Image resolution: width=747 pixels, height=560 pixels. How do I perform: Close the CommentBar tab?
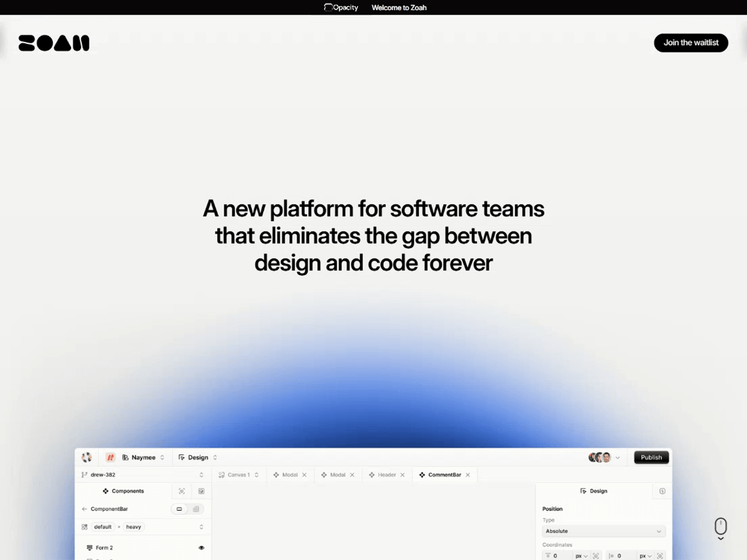pyautogui.click(x=468, y=475)
